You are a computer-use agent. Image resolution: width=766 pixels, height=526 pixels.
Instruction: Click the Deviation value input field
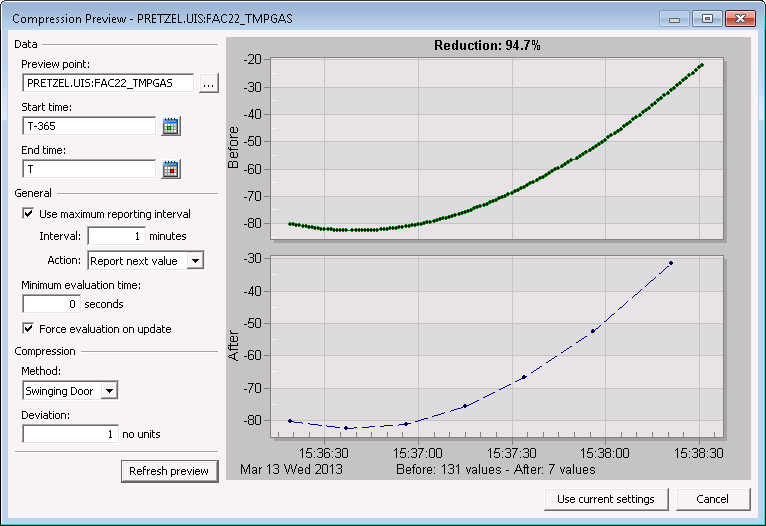(x=70, y=434)
